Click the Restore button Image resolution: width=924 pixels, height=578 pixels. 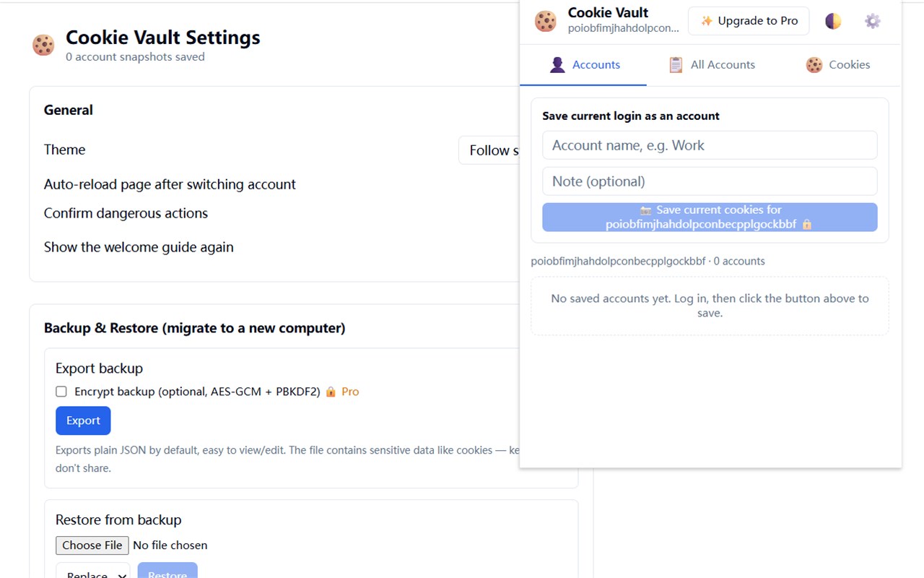coord(167,571)
